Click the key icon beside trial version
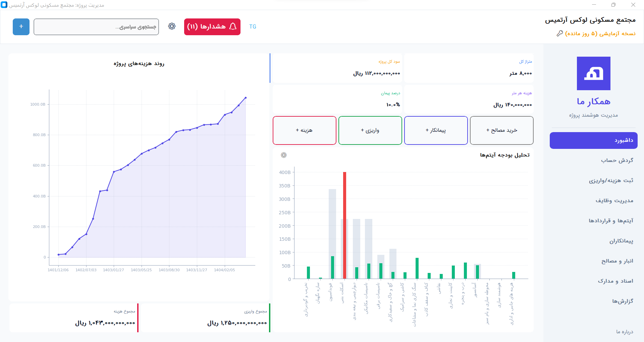The width and height of the screenshot is (644, 342). (559, 34)
